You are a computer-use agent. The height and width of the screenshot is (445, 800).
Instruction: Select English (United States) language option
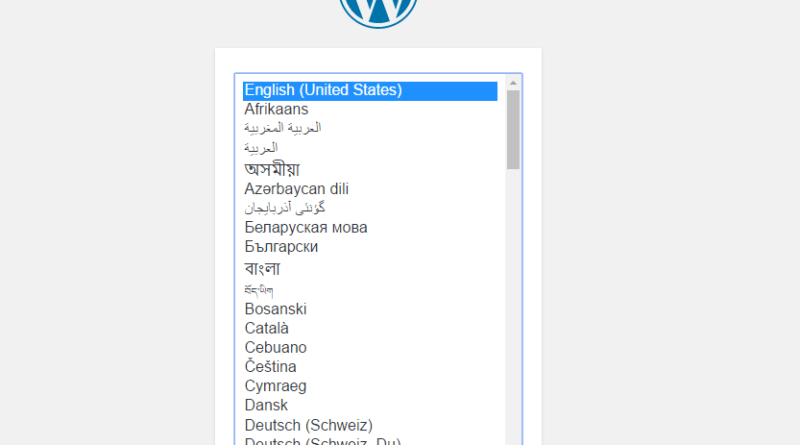point(323,90)
